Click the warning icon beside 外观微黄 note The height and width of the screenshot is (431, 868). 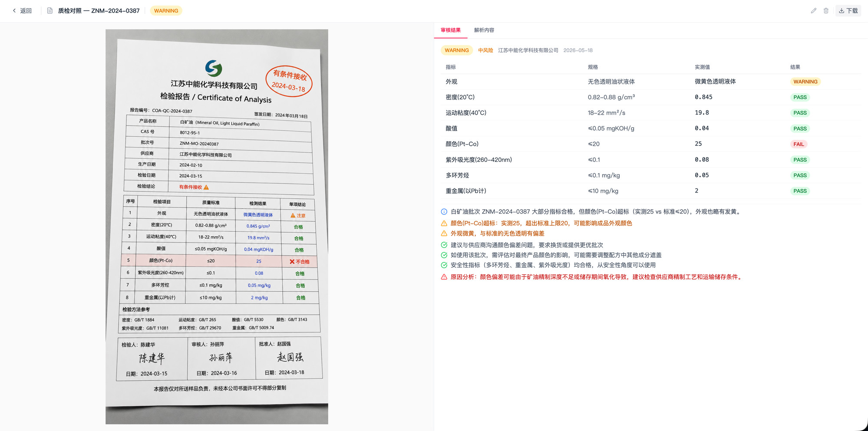pos(444,234)
